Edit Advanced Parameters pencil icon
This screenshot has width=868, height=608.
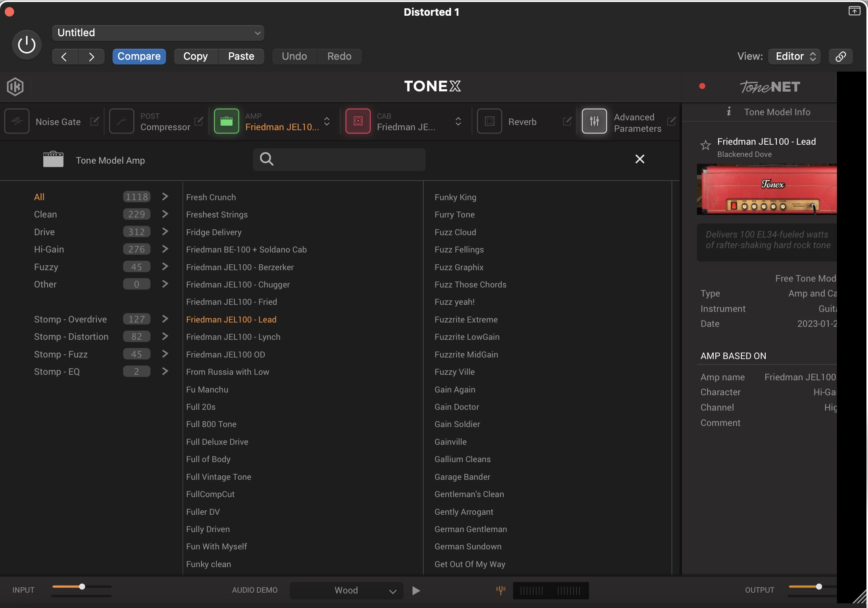click(x=672, y=121)
